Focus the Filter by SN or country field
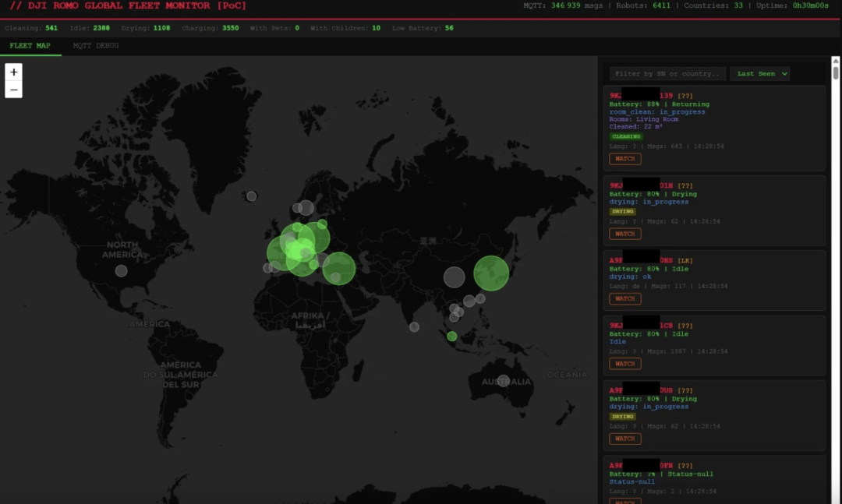The height and width of the screenshot is (504, 842). click(x=667, y=74)
